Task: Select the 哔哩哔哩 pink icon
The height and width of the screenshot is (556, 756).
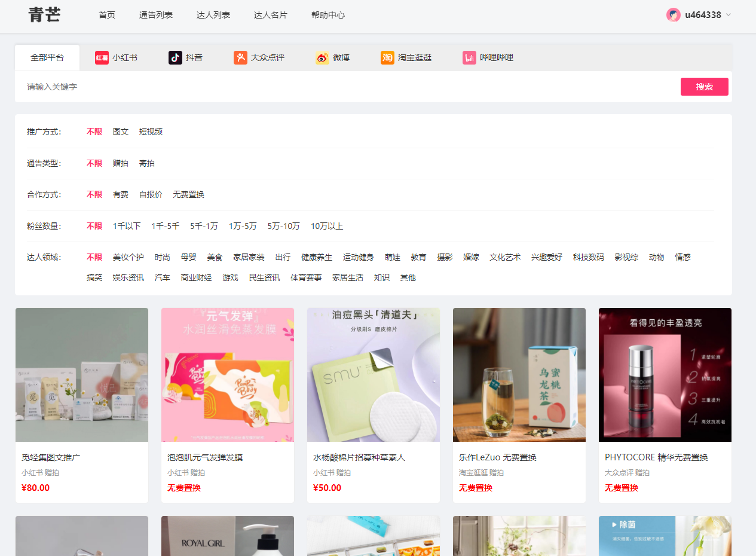Action: 469,57
